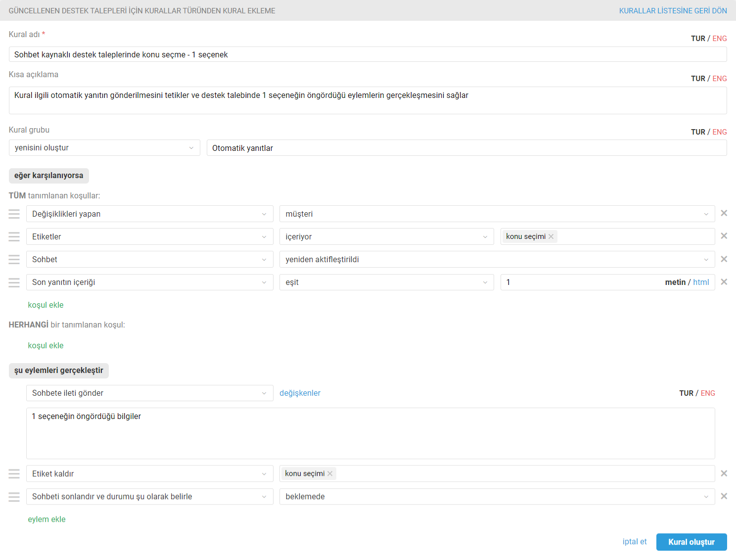The image size is (736, 560).
Task: Switch Kural adı language to ENG
Action: (720, 39)
